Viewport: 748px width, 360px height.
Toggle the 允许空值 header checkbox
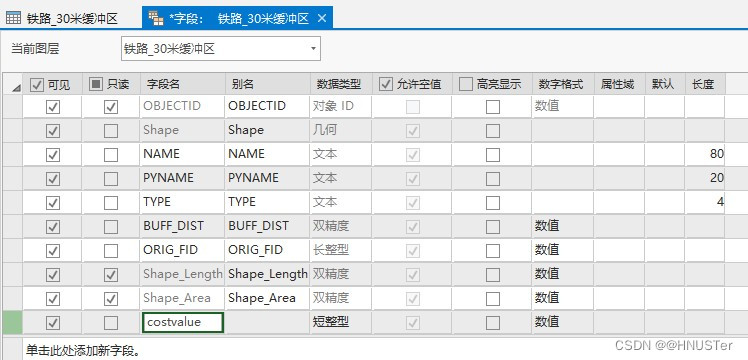click(385, 84)
